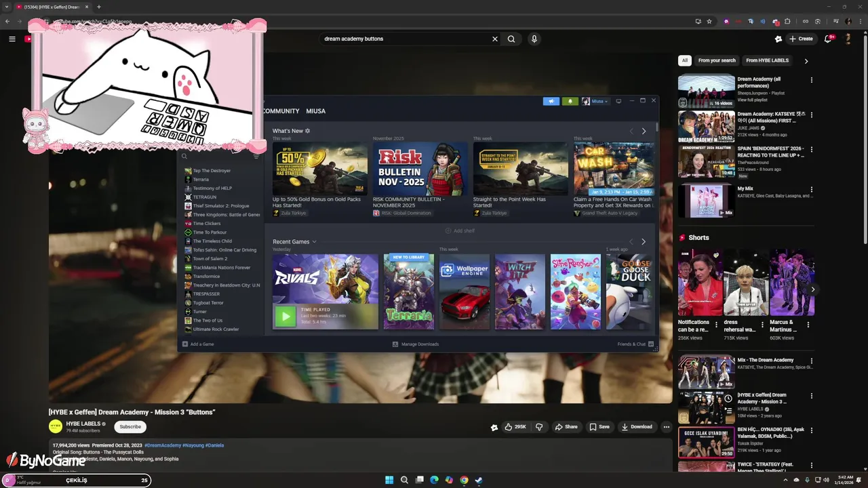This screenshot has height=488, width=868.
Task: Share the Buttons video
Action: tap(566, 427)
